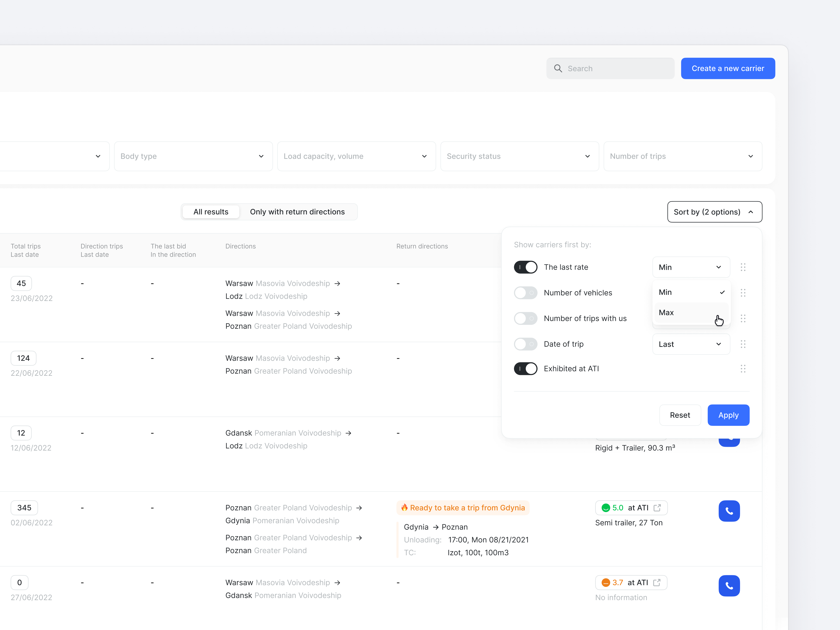Select the 'All results' tab

211,212
